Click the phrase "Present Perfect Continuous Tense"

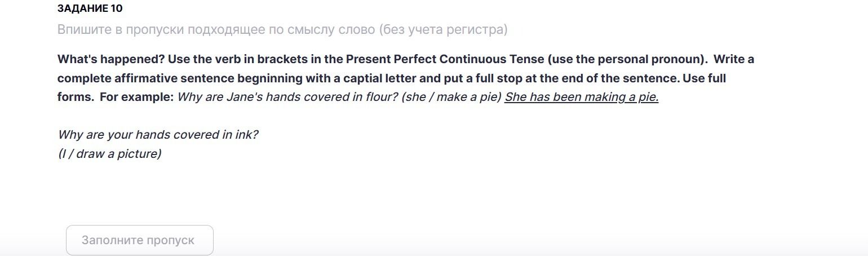pos(445,59)
